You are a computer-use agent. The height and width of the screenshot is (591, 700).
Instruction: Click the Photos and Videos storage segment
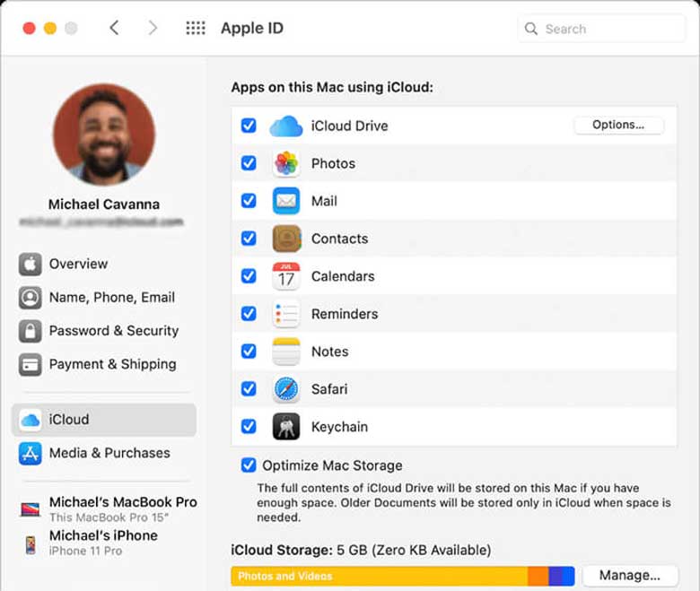379,577
